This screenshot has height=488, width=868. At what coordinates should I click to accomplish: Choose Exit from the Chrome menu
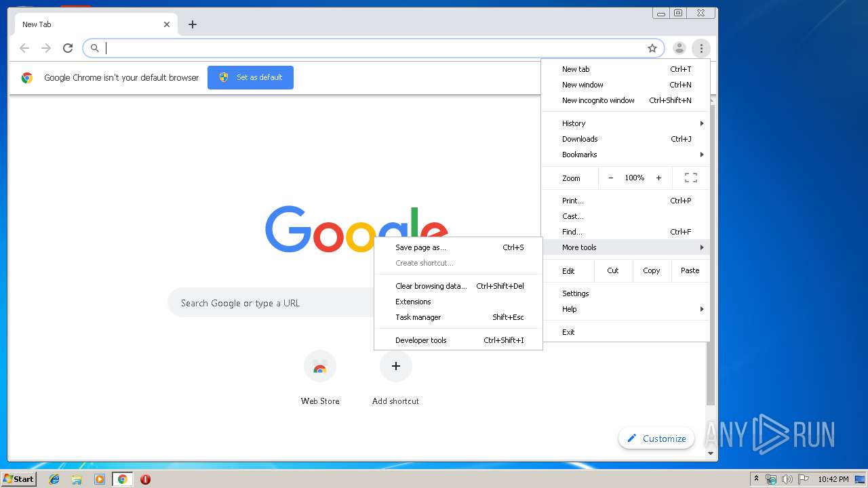pyautogui.click(x=626, y=332)
